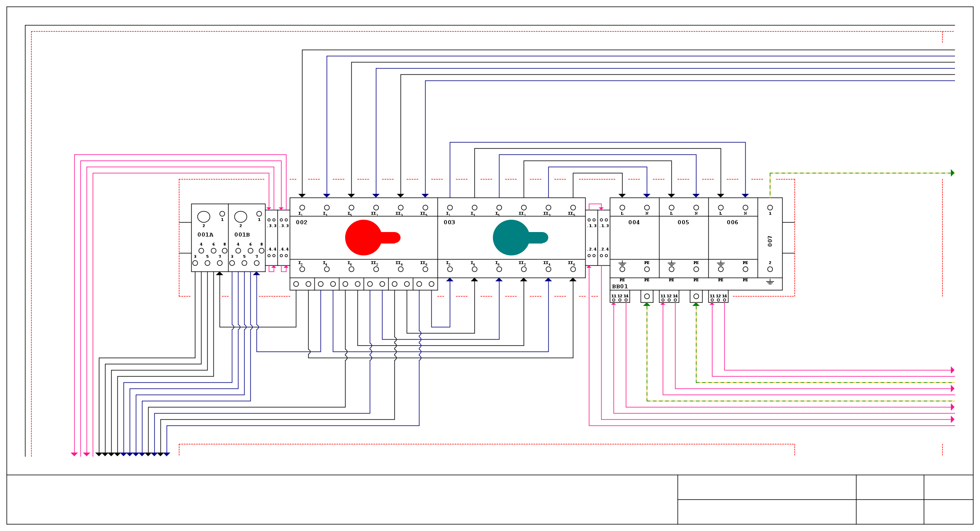This screenshot has height=531, width=980.
Task: Click the large circle labeled 2 on 001A
Action: [204, 216]
